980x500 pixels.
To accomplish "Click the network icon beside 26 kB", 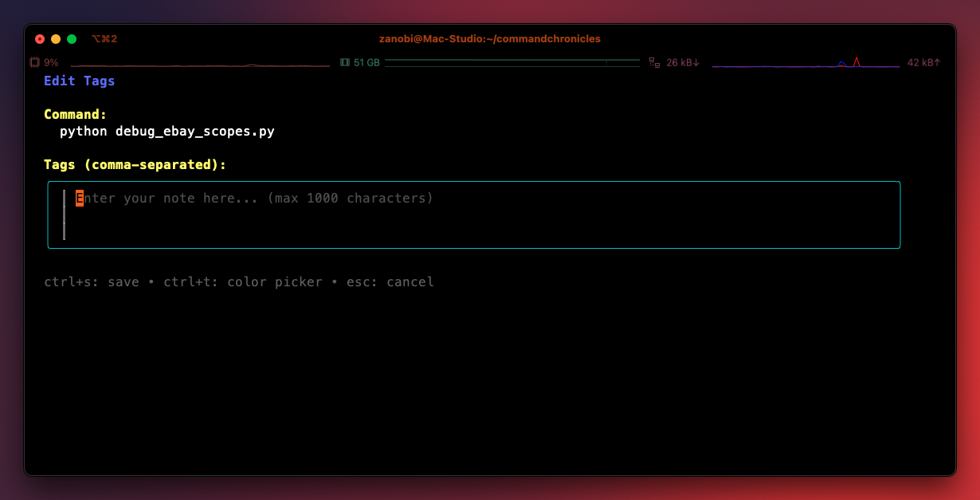I will [654, 62].
